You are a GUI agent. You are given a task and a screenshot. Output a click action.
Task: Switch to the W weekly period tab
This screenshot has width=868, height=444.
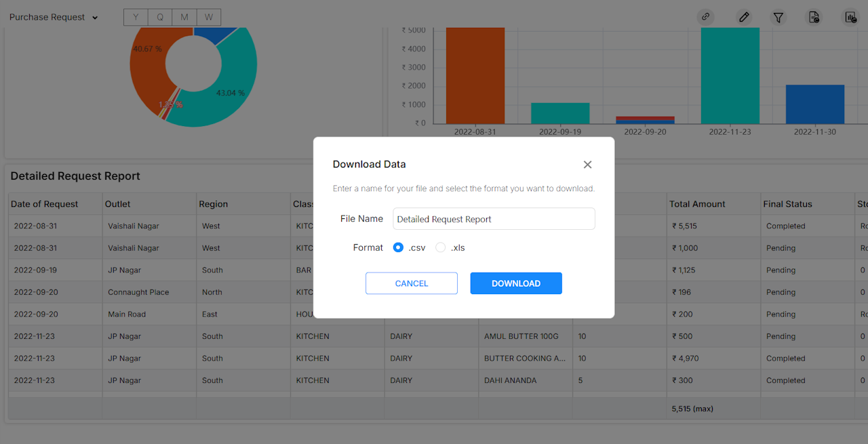click(x=209, y=17)
